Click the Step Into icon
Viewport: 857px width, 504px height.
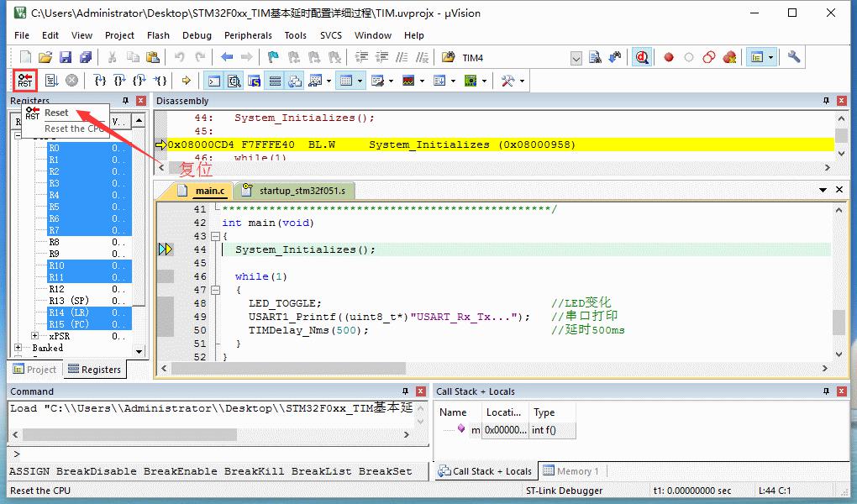100,81
